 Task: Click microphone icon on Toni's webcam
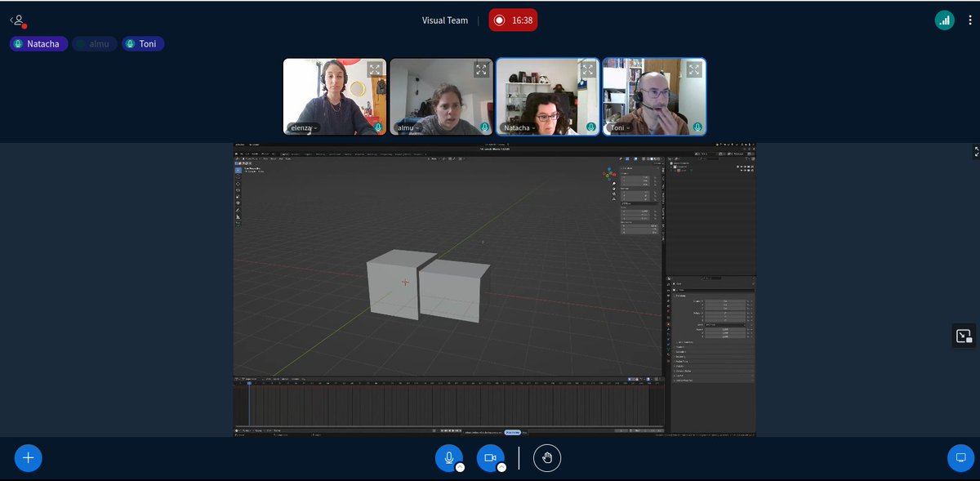[x=698, y=128]
